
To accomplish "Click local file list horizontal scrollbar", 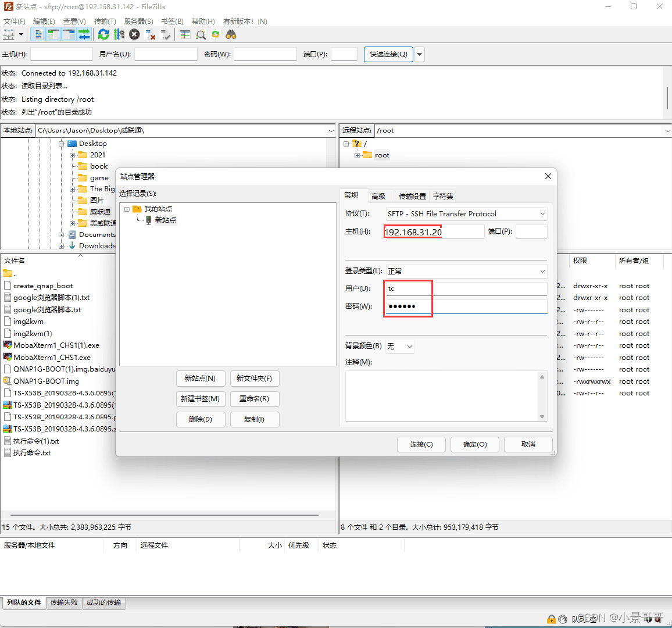I will [164, 515].
